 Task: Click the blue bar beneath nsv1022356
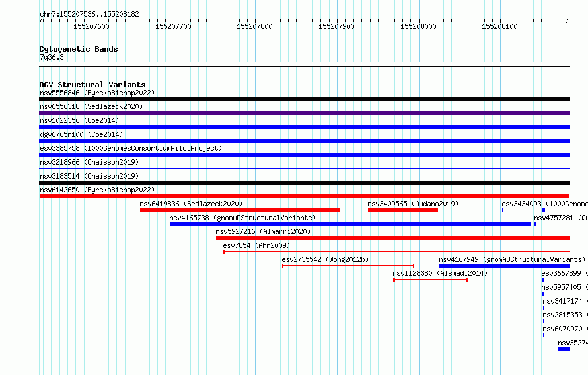[304, 127]
